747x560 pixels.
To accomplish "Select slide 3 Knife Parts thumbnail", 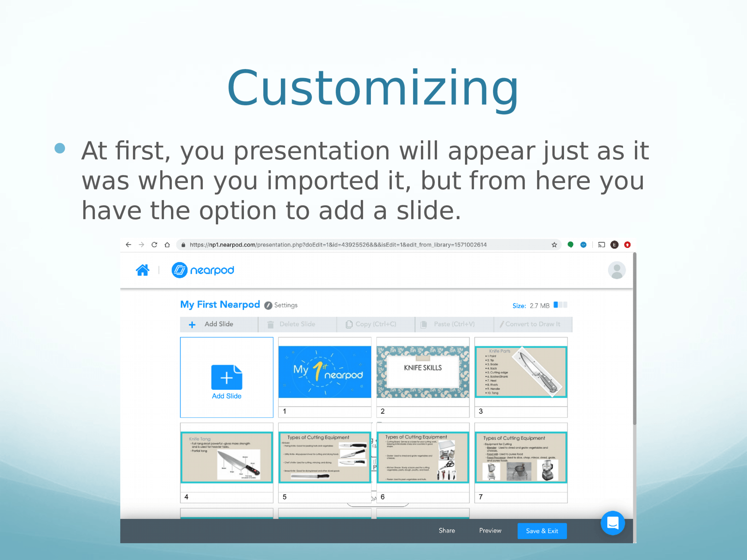I will click(521, 377).
